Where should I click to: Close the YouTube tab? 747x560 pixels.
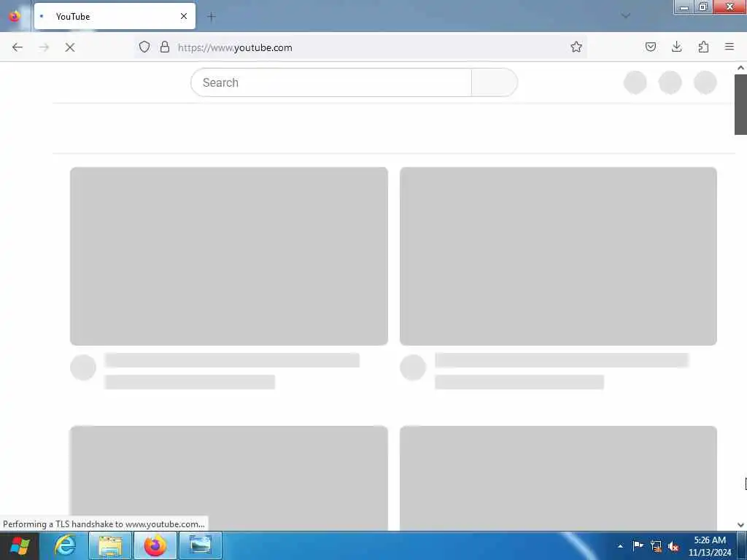coord(183,16)
